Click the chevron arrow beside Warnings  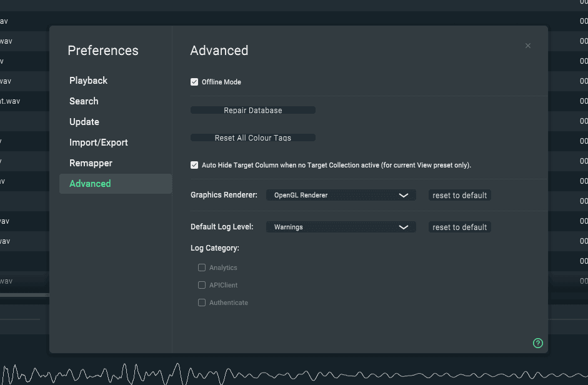404,227
